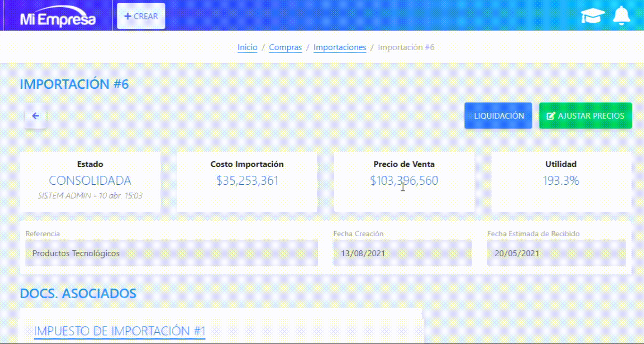This screenshot has width=644, height=344.
Task: Select the Fecha Creación date field
Action: point(402,253)
